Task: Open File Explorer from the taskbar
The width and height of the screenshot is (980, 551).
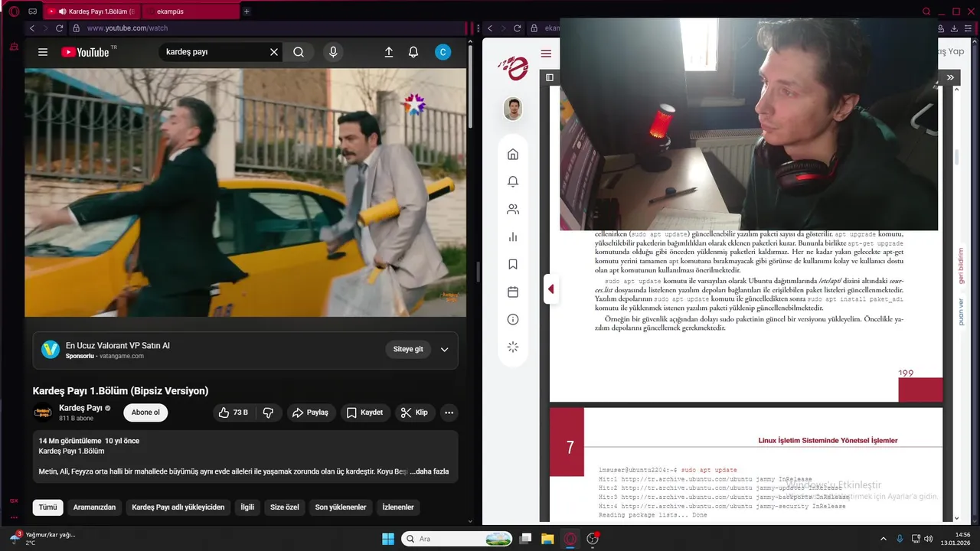Action: click(547, 539)
